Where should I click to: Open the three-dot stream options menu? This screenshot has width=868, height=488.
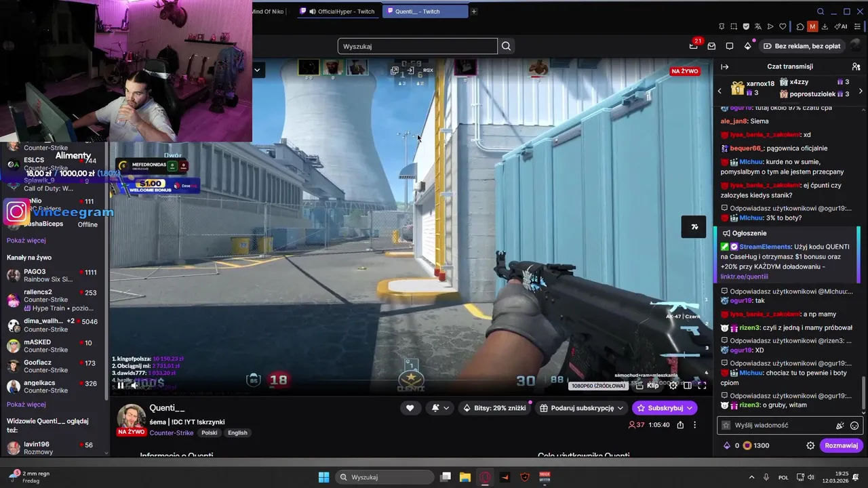694,425
